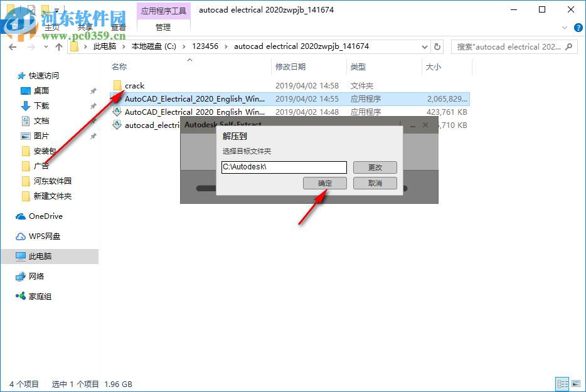Unpin 下载 from Quick Access
This screenshot has height=392, width=586.
coord(93,105)
